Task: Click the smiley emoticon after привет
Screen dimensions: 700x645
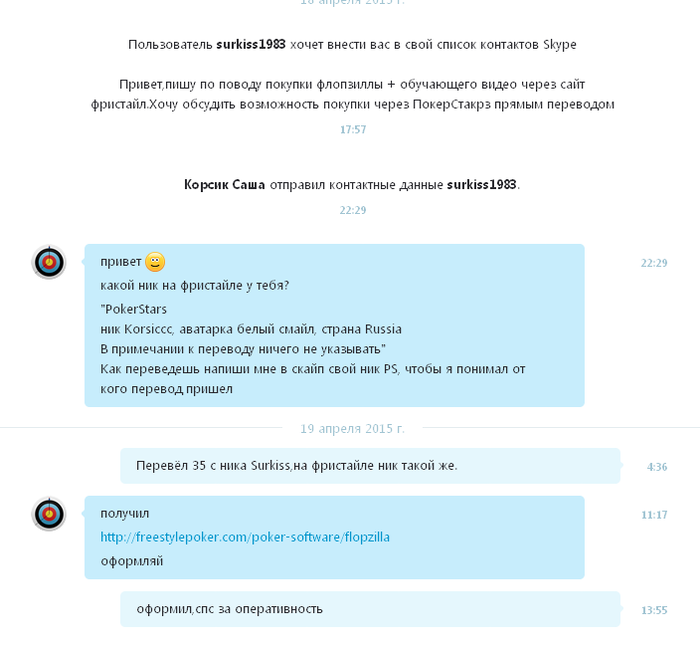Action: (155, 262)
